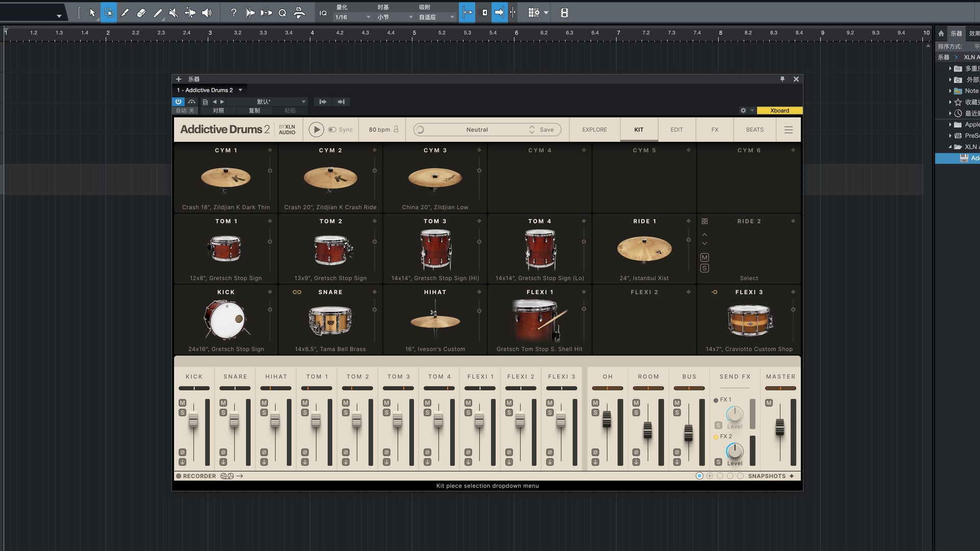The height and width of the screenshot is (551, 980).
Task: Toggle the Sync switch
Action: (332, 130)
